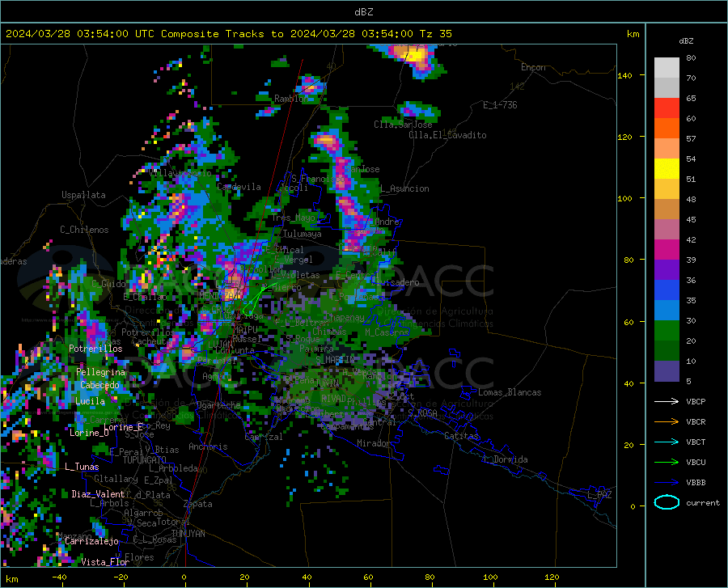Click the 'Tulumaya' map label

click(302, 234)
